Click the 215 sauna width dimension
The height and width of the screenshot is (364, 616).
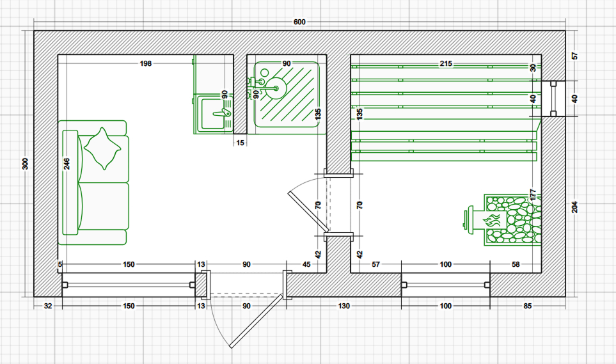point(446,63)
